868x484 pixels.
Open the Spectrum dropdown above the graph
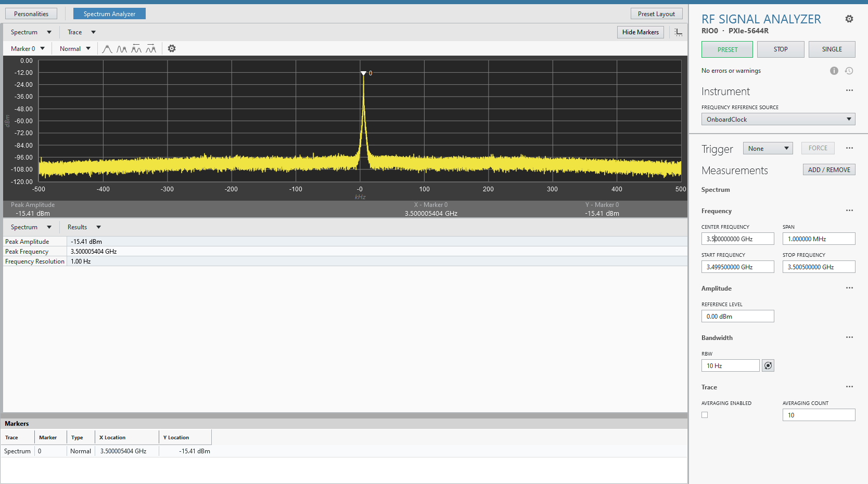coord(31,32)
